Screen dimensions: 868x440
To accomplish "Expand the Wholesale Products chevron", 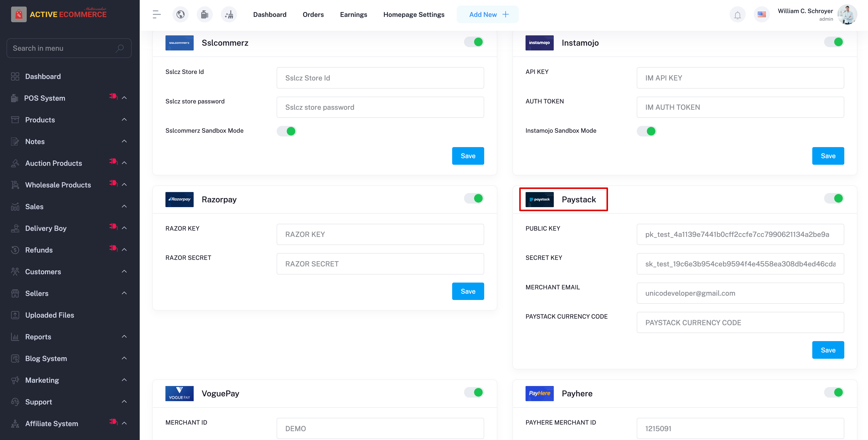I will coord(124,184).
